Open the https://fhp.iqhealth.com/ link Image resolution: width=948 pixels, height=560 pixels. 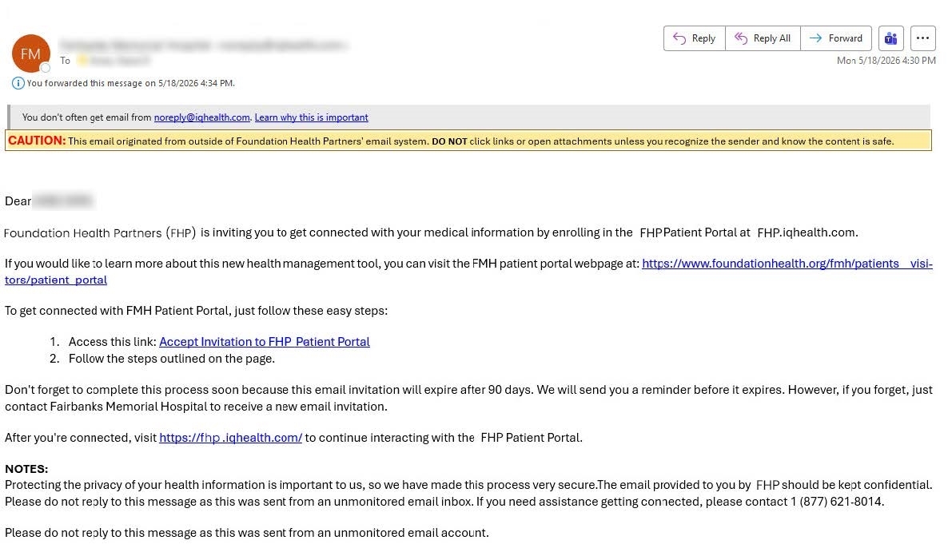click(230, 438)
